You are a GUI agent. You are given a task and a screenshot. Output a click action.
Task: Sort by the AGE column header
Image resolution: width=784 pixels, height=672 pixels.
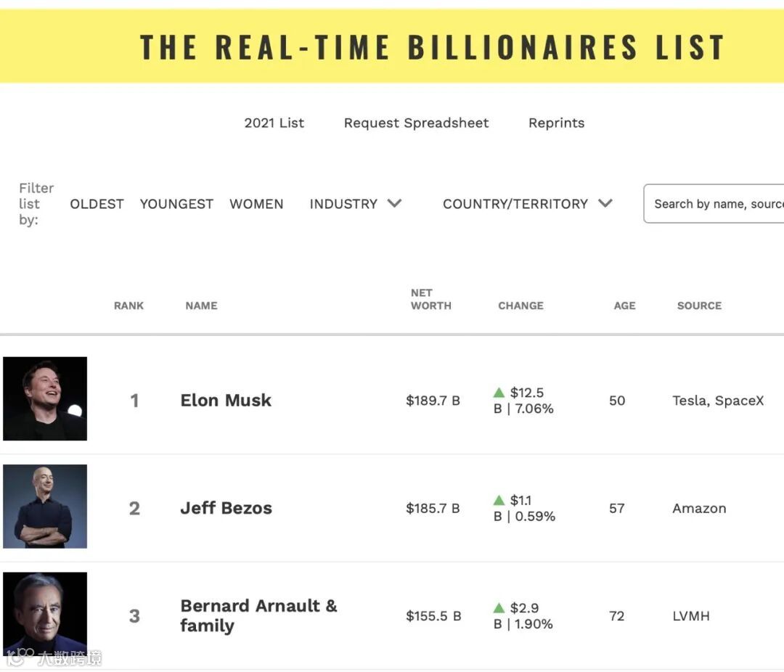[624, 306]
